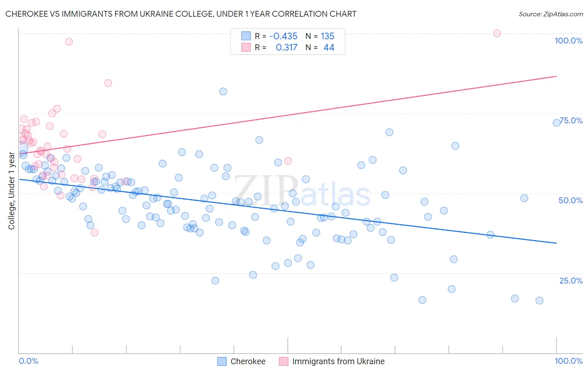Click the blue data point near 75.0% at right edge

pyautogui.click(x=557, y=123)
